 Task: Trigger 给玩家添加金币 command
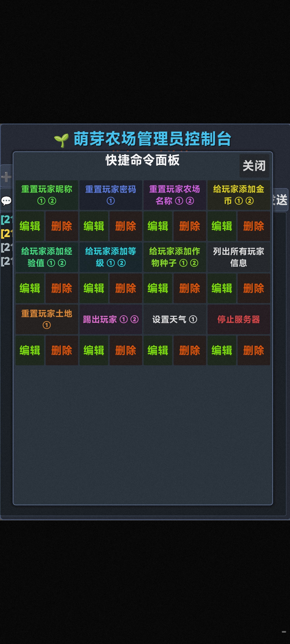pos(238,195)
